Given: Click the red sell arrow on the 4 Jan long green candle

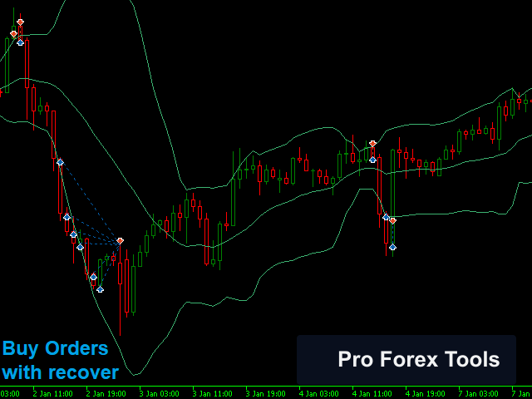Looking at the screenshot, I should tap(393, 221).
